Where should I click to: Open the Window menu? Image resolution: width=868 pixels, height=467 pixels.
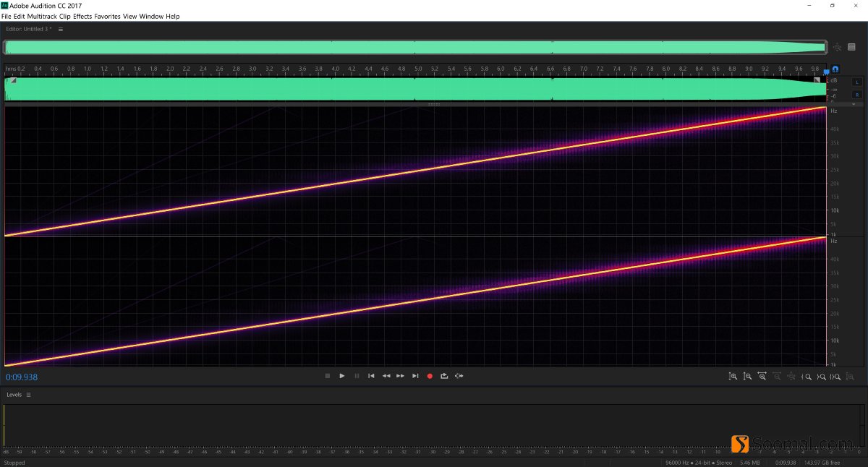pyautogui.click(x=152, y=16)
